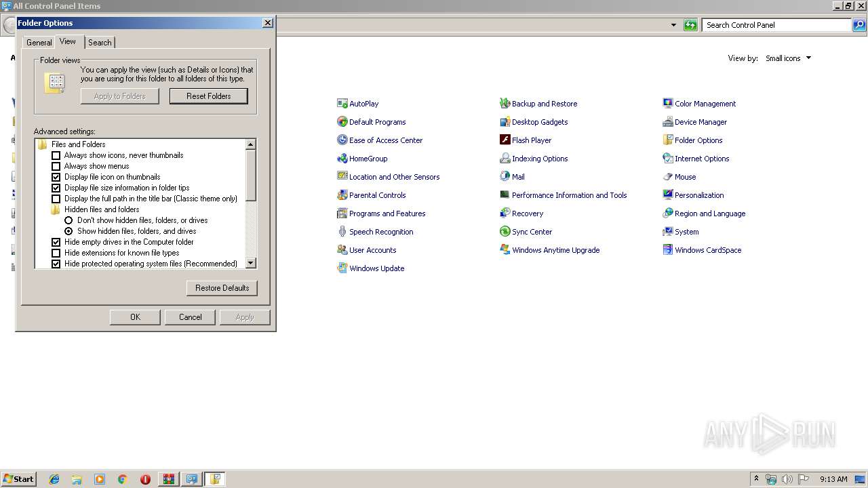
Task: Open the Flash Player icon
Action: (526, 140)
